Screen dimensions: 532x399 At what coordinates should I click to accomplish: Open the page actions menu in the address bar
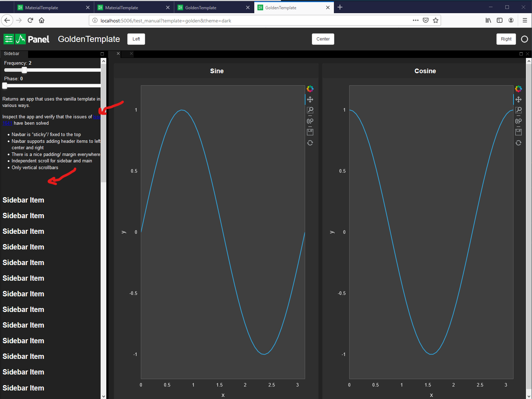click(x=415, y=20)
